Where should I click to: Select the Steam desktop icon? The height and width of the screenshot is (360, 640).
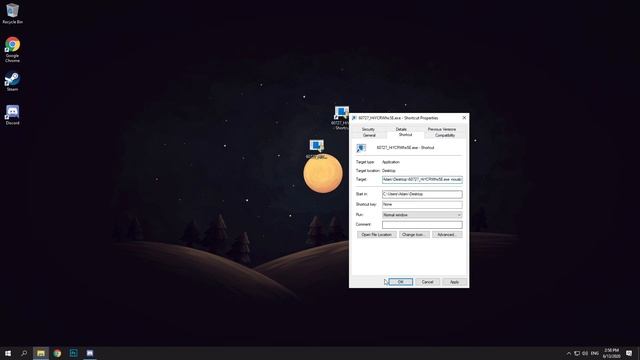tap(12, 81)
